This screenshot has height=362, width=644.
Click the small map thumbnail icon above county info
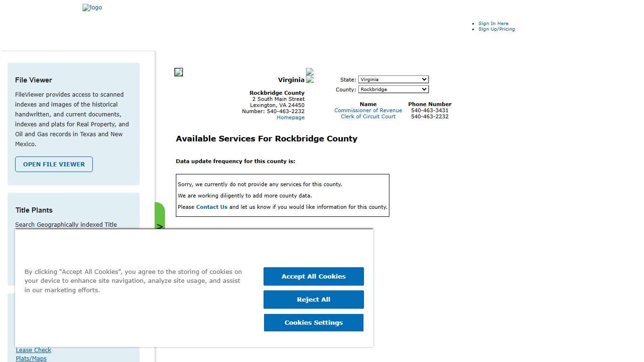178,72
